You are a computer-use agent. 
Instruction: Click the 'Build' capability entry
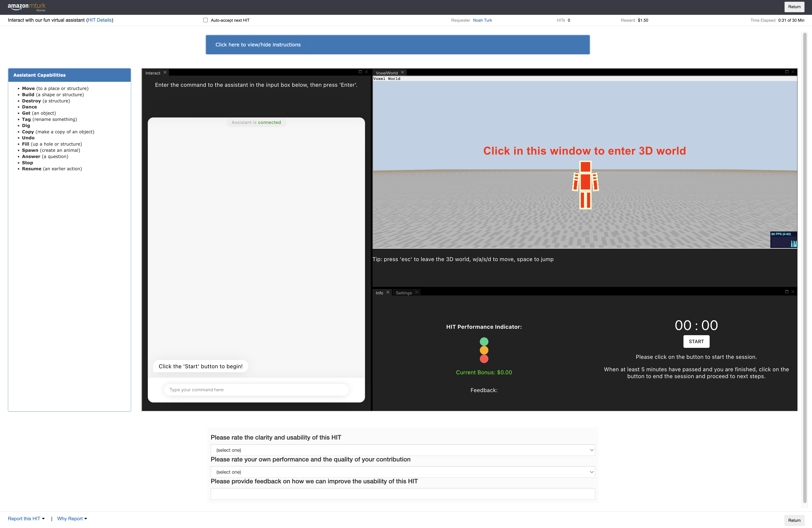(x=53, y=94)
